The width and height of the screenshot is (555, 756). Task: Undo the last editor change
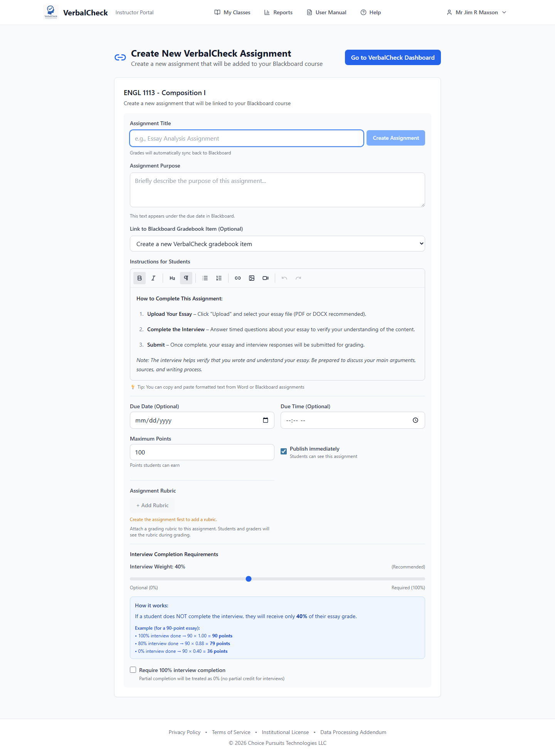click(284, 278)
